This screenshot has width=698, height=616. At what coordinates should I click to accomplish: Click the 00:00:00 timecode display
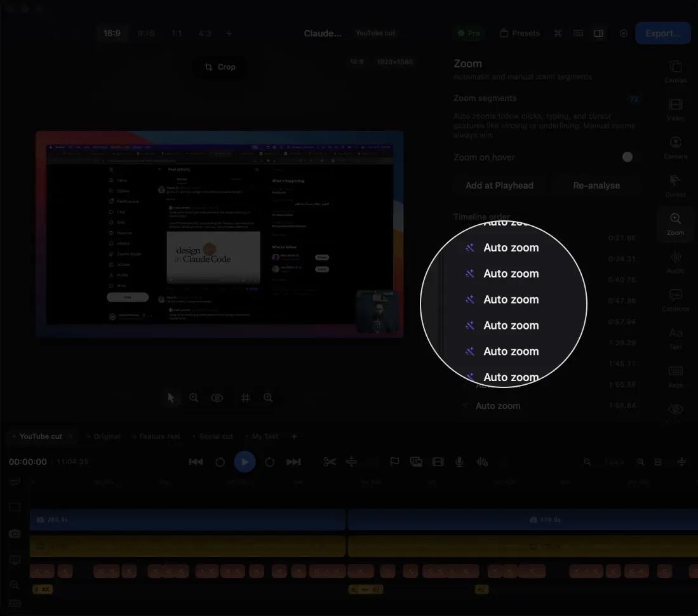coord(27,462)
